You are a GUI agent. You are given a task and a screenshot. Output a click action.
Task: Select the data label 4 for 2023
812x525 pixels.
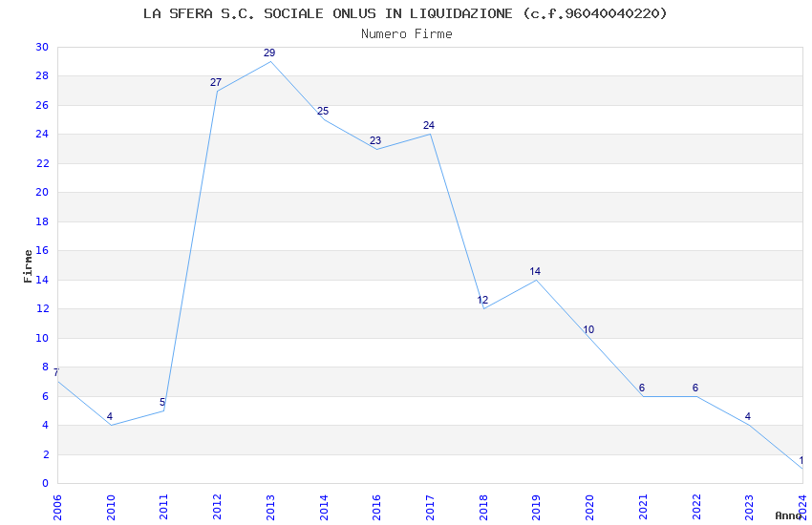tap(748, 416)
